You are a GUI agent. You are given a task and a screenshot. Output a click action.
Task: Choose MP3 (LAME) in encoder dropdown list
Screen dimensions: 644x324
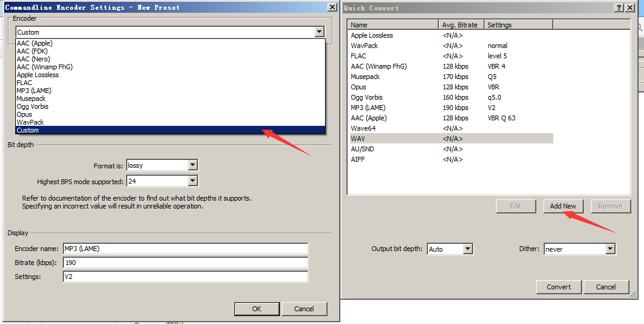(170, 91)
